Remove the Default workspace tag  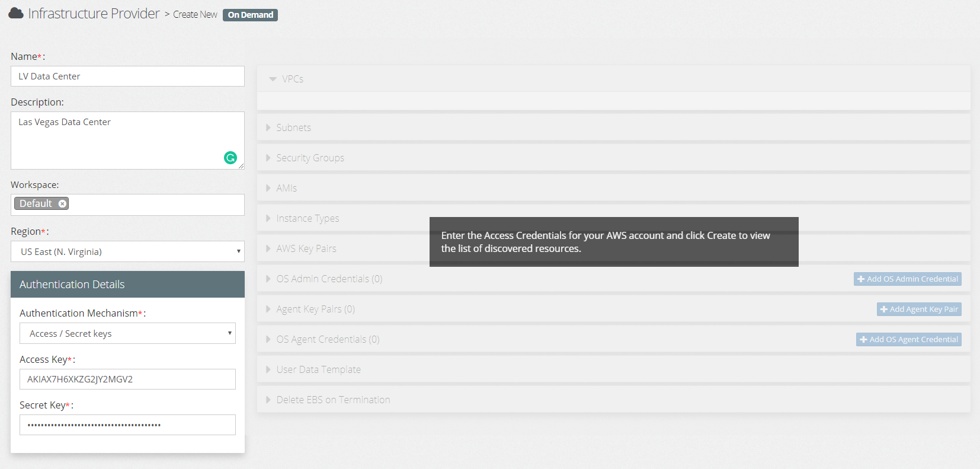click(62, 203)
